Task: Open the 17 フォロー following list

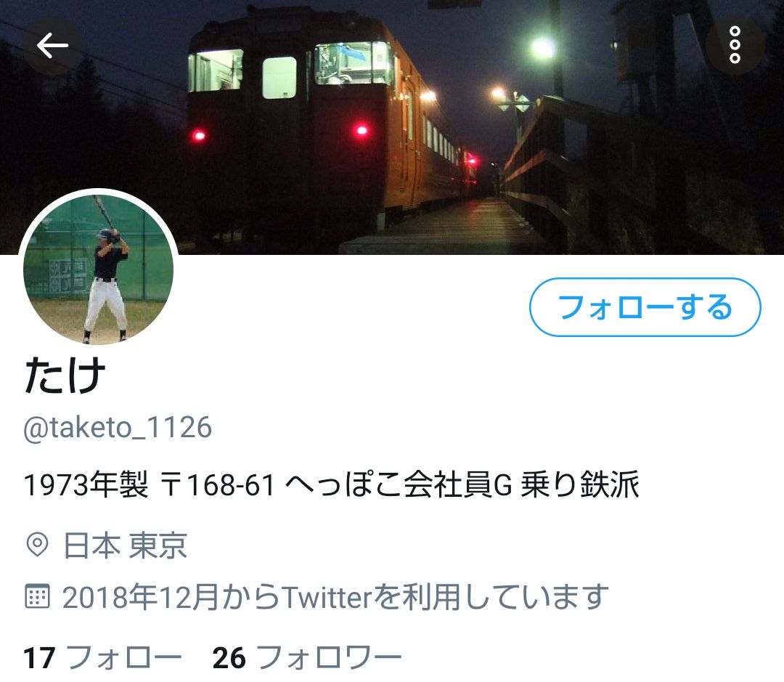Action: point(102,657)
